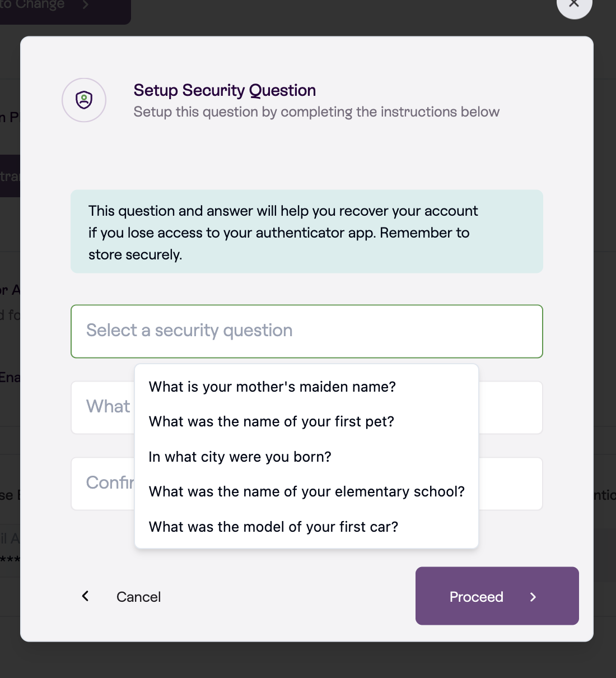Click the setup instructions subtitle text
This screenshot has height=678, width=616.
(316, 112)
